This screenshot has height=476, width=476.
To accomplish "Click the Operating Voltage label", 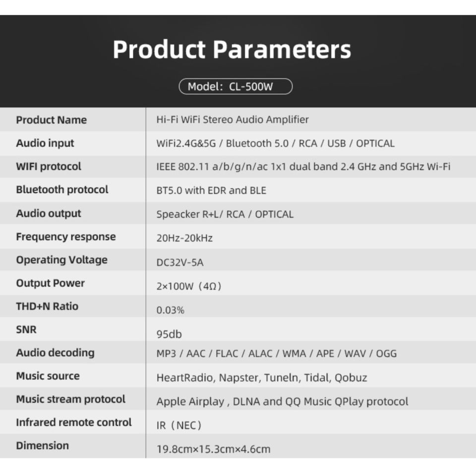I will point(61,260).
